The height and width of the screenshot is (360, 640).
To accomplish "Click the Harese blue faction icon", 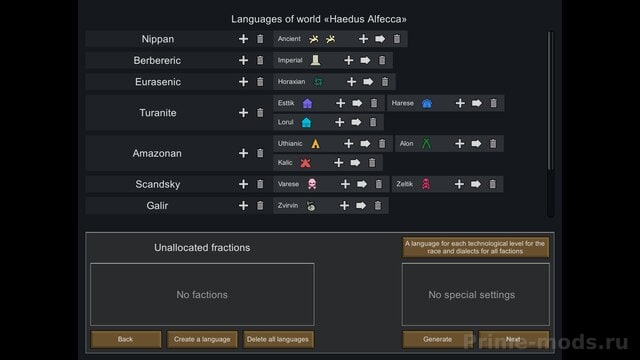I will click(x=427, y=103).
